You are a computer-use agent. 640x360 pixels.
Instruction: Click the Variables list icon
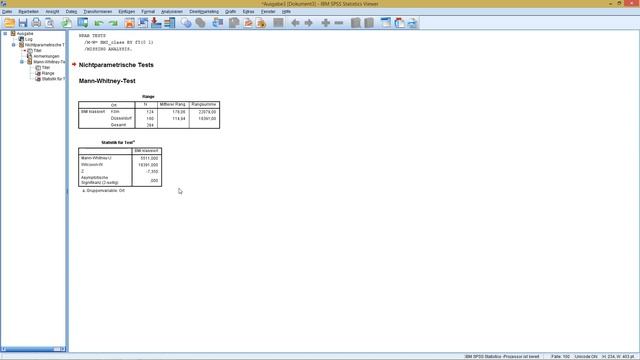pyautogui.click(x=169, y=23)
